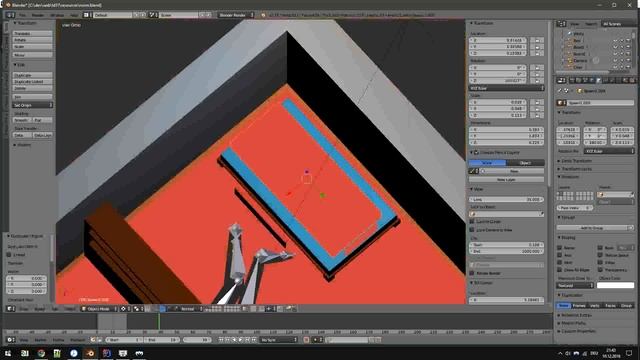Screen dimensions: 640x360
Task: Click the Mirror tool button
Action: (32, 55)
